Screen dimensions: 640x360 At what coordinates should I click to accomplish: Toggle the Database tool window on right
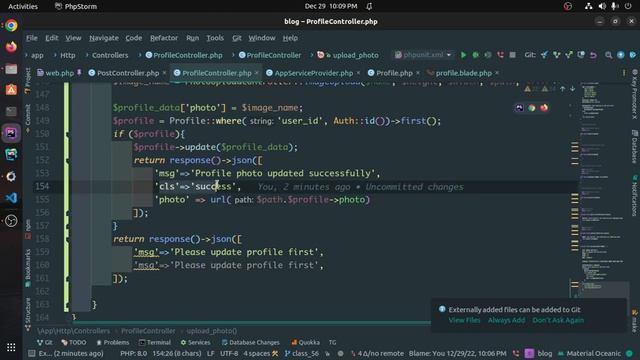click(635, 147)
